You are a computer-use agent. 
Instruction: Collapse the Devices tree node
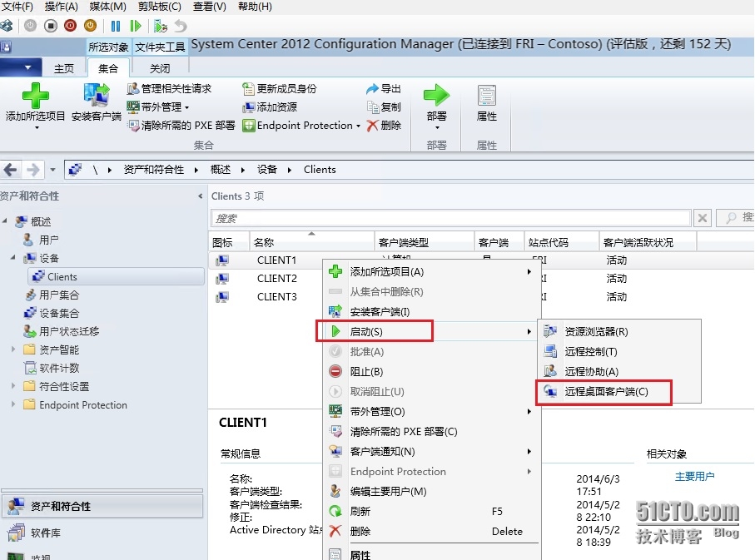(13, 257)
